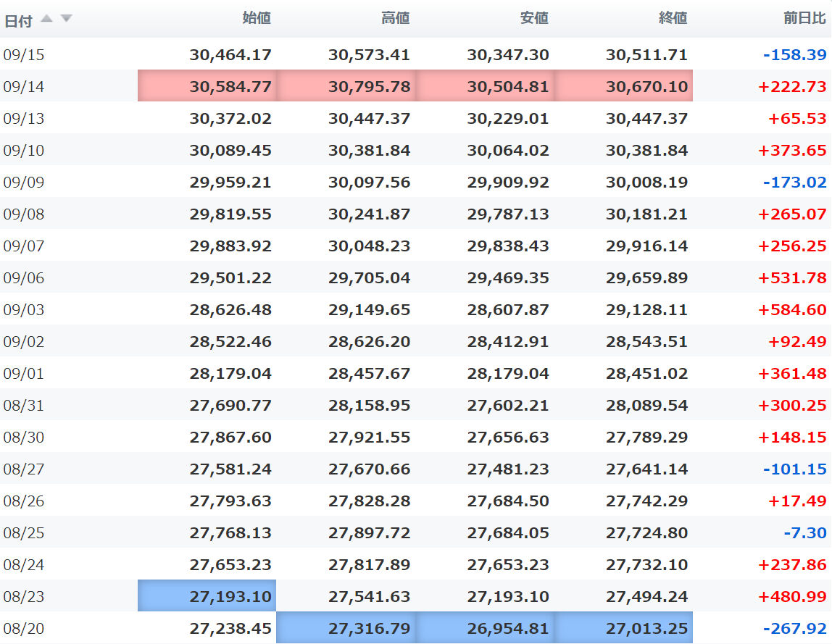Select the blue highlighted open 27,193.10
832x644 pixels.
click(207, 595)
